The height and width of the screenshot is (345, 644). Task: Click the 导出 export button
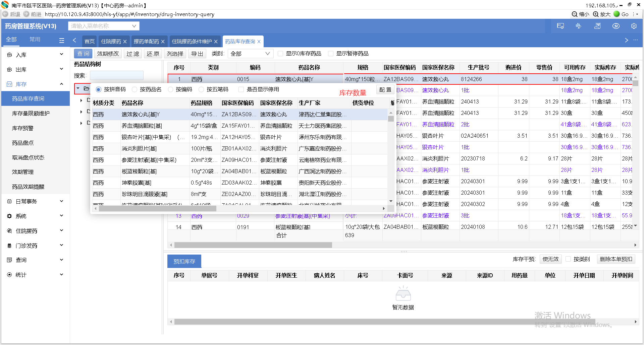click(x=197, y=54)
